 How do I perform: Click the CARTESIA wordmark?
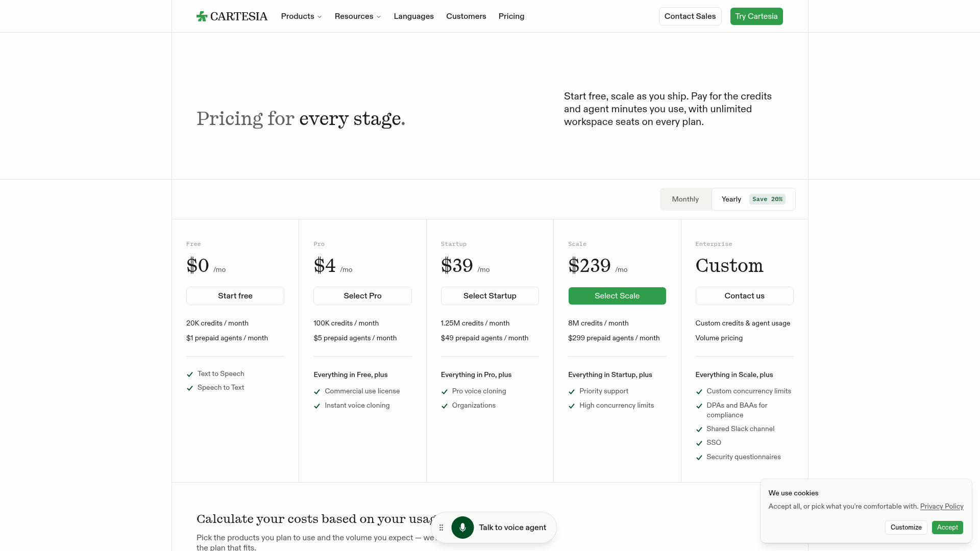pyautogui.click(x=239, y=16)
